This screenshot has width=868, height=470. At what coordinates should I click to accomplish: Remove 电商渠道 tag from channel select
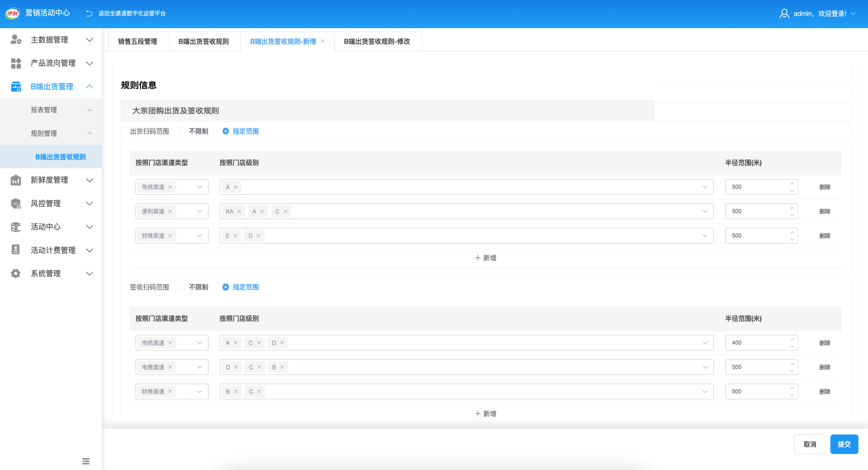click(x=170, y=367)
